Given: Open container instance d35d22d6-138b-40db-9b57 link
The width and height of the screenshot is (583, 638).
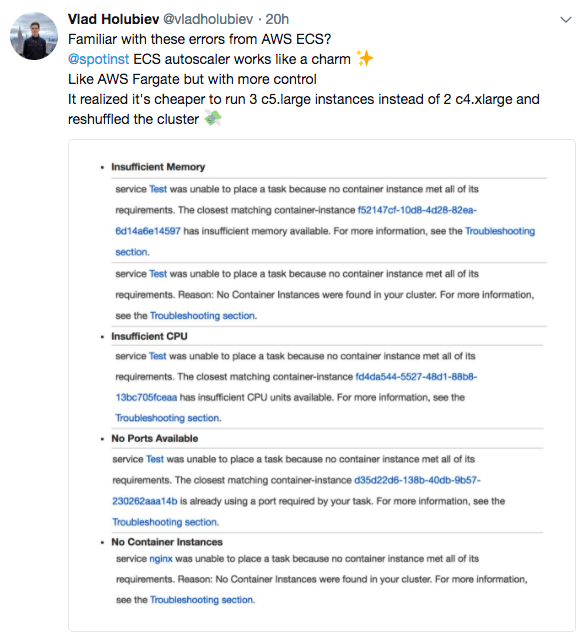Looking at the screenshot, I should coord(417,480).
